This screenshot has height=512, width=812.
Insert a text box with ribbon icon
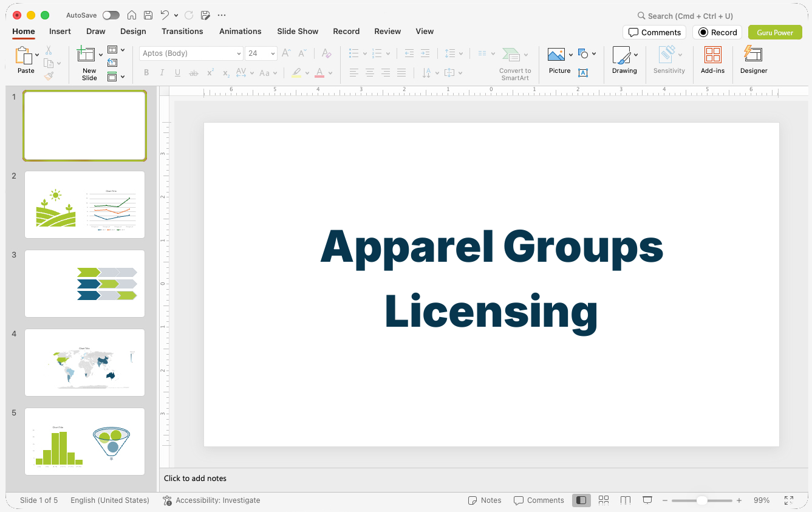click(583, 73)
